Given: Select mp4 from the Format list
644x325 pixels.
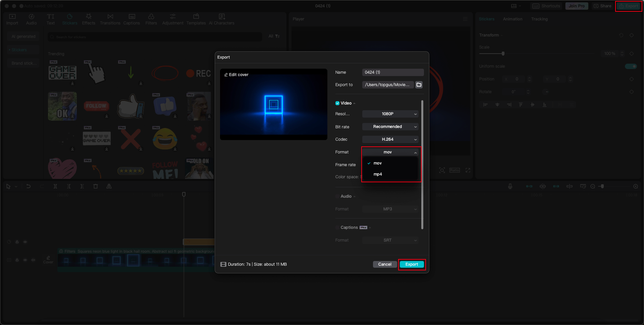Looking at the screenshot, I should pyautogui.click(x=390, y=174).
